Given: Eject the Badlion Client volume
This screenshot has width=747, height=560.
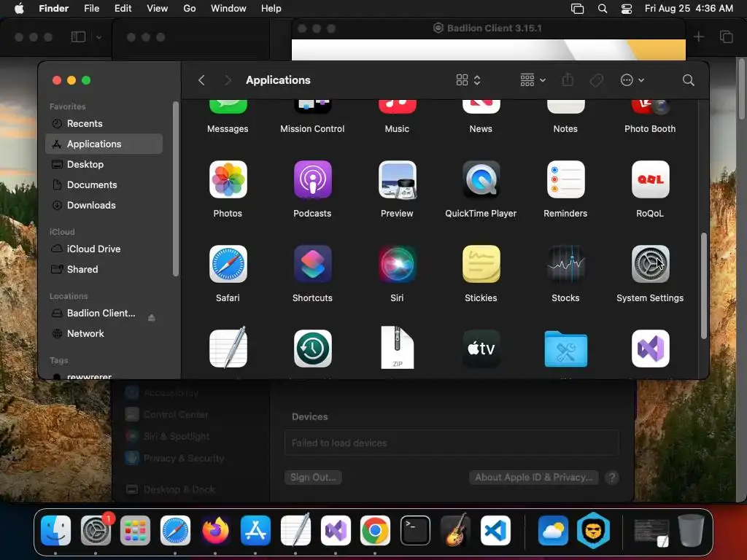Looking at the screenshot, I should tap(152, 318).
